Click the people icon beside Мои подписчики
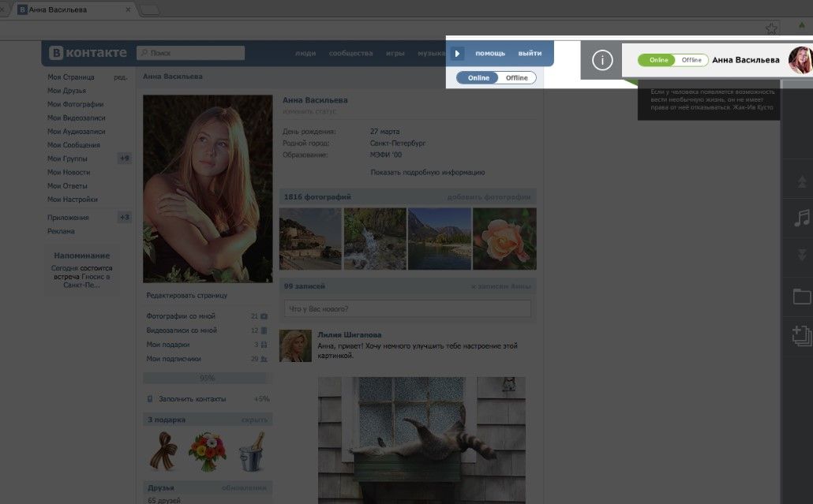The image size is (813, 504). [x=264, y=358]
